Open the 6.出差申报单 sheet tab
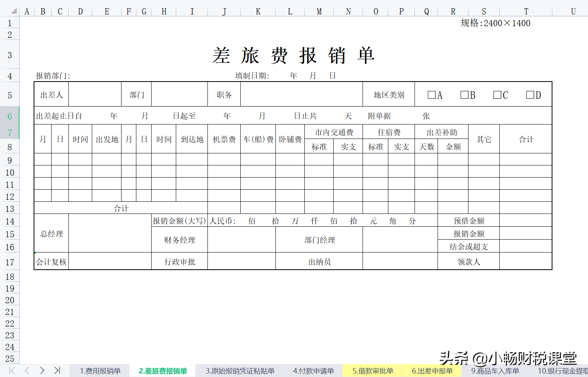 431,370
